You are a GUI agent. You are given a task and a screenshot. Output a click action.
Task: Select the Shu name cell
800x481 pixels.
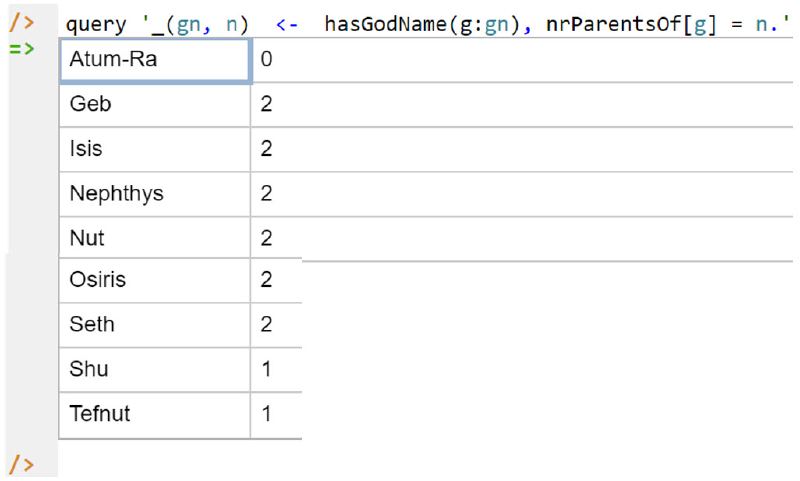155,370
